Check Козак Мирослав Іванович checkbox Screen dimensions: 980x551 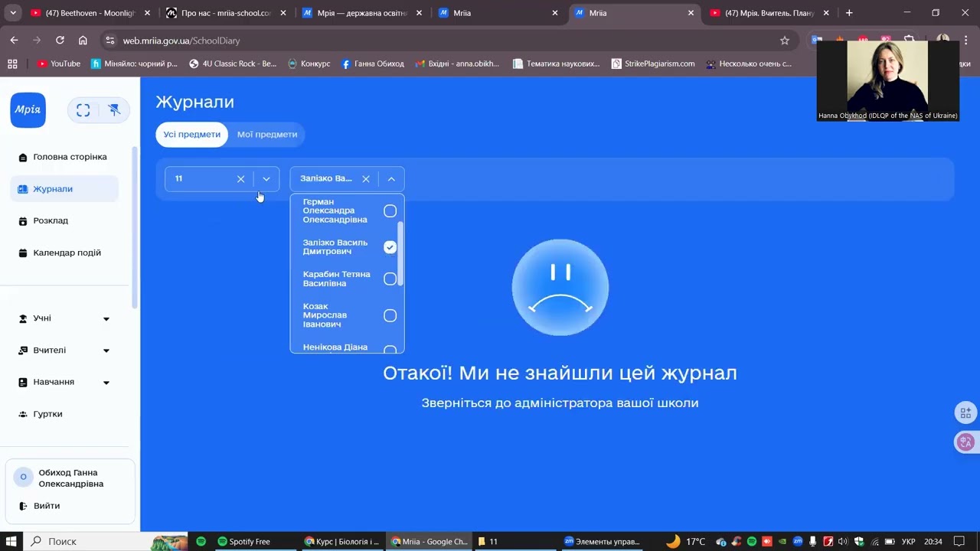(390, 315)
